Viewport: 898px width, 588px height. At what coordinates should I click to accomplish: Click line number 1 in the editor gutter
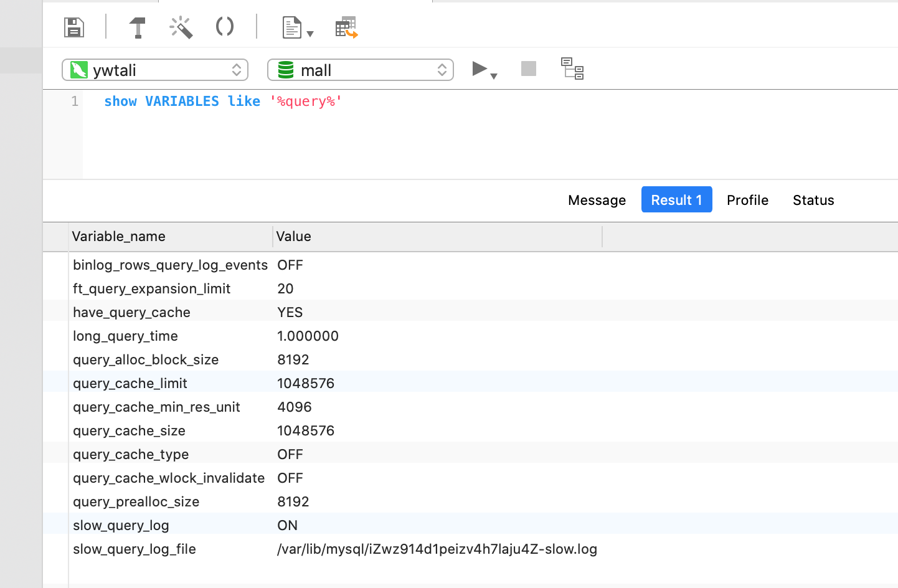click(x=75, y=101)
